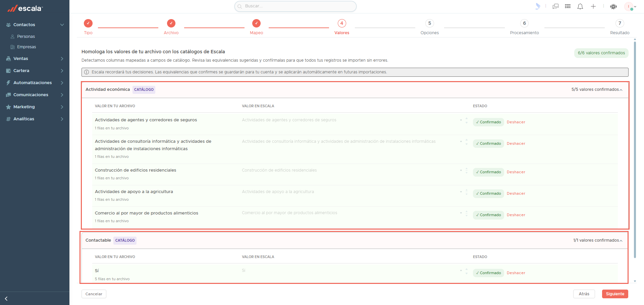
Task: Expand the Marketing menu chevron
Action: click(x=62, y=107)
